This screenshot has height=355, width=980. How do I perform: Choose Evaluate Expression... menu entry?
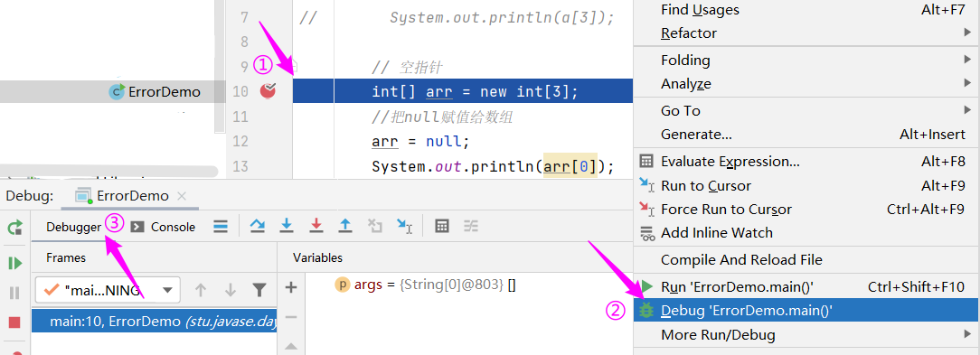coord(807,162)
